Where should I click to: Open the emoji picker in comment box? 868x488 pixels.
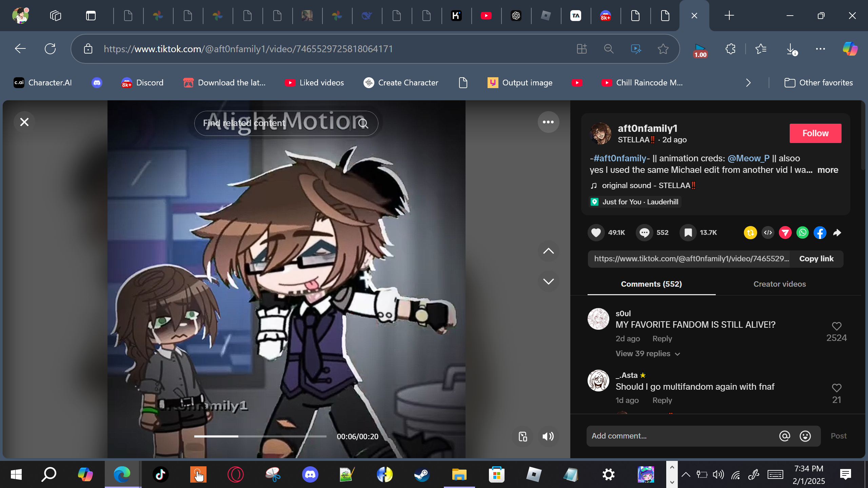pyautogui.click(x=805, y=436)
